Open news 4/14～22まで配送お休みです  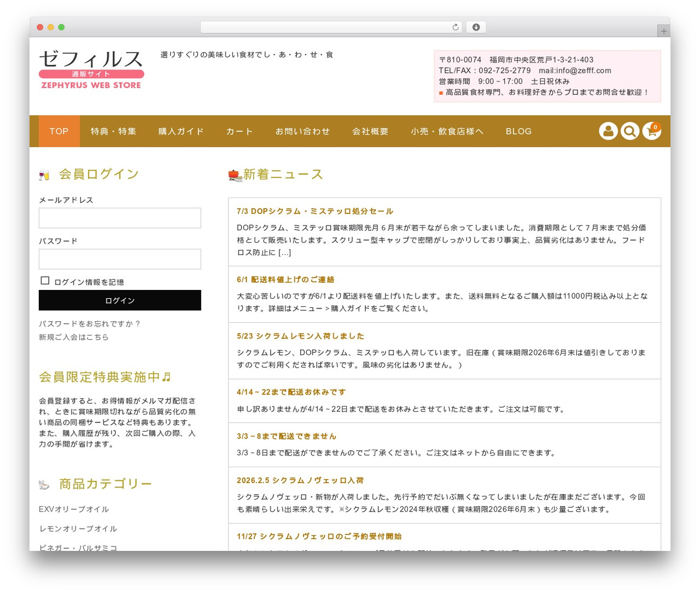coord(291,392)
